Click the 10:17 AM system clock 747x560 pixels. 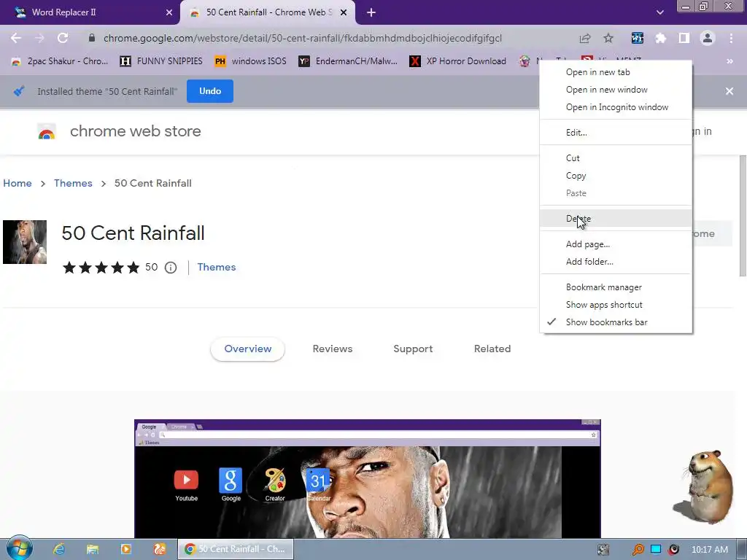click(x=709, y=550)
